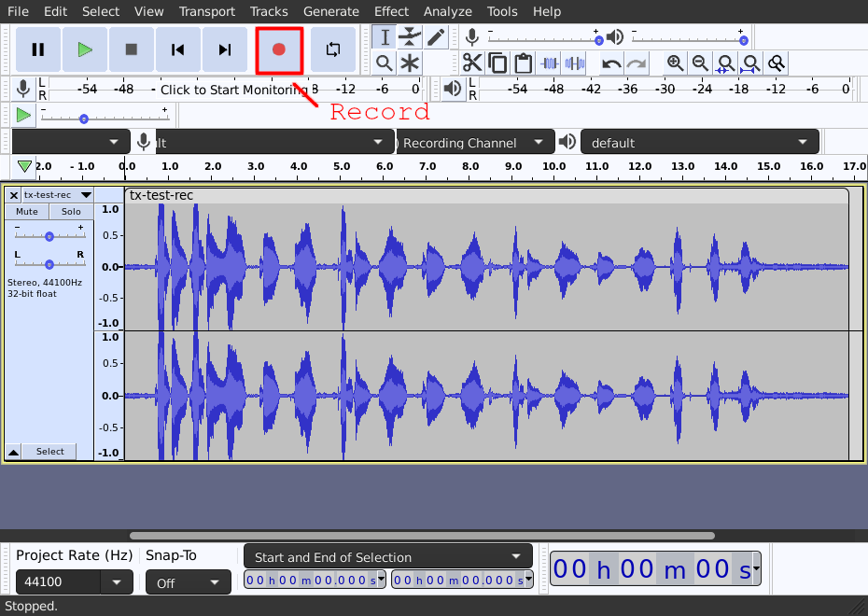Screen dimensions: 868x616
Task: Open Start and End of Selection dropdown
Action: tap(388, 557)
